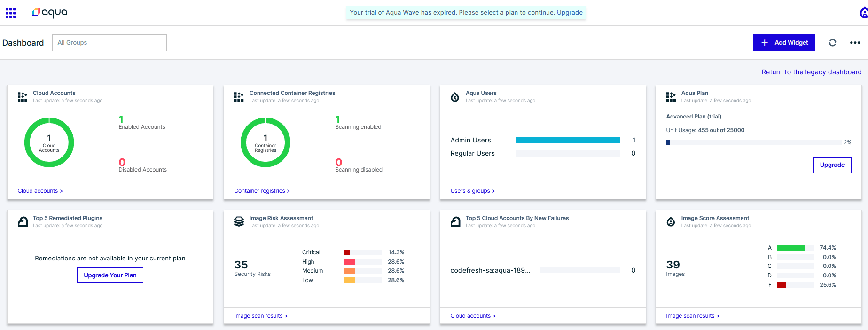Open the Users & groups link
This screenshot has width=868, height=330.
473,191
